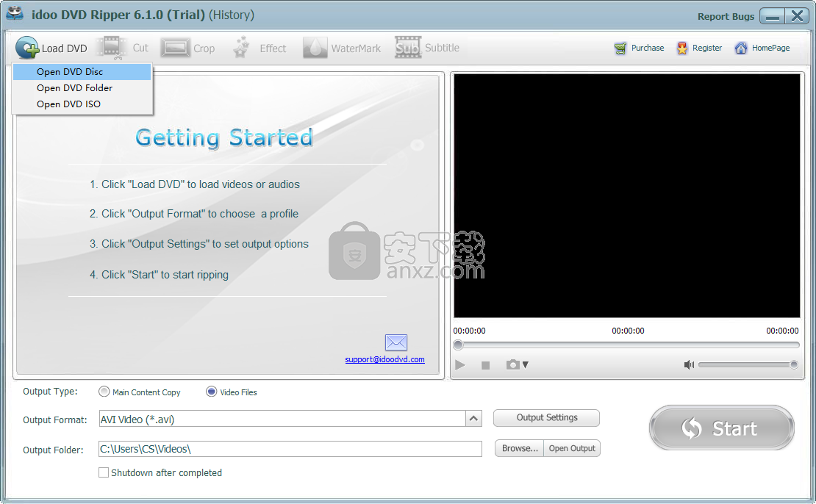Open support@idoodvd.com email link

(x=384, y=359)
